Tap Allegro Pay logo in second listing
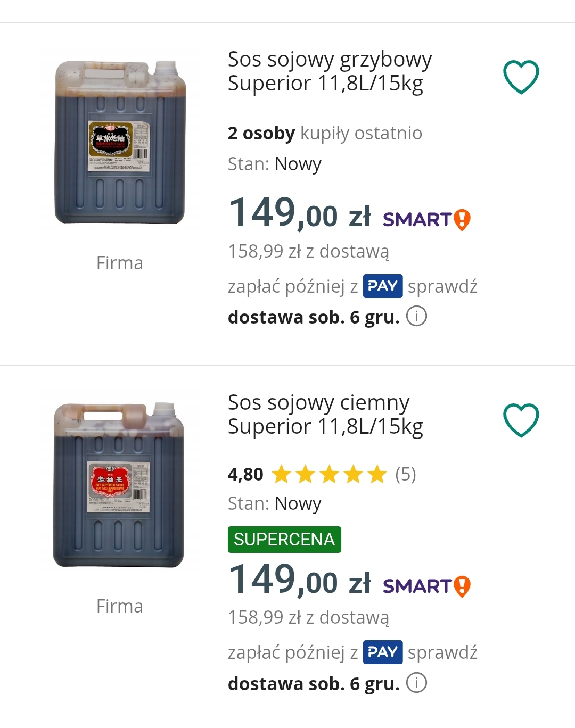Image resolution: width=575 pixels, height=728 pixels. click(x=383, y=652)
